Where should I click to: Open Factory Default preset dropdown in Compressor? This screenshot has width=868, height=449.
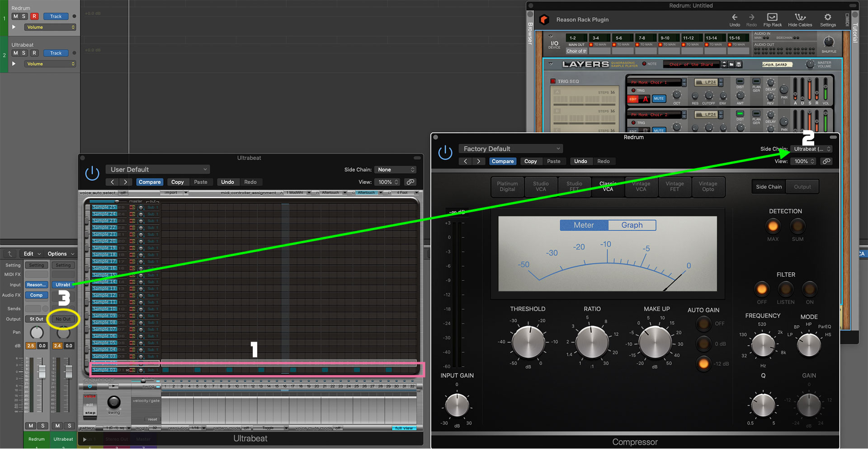click(511, 149)
